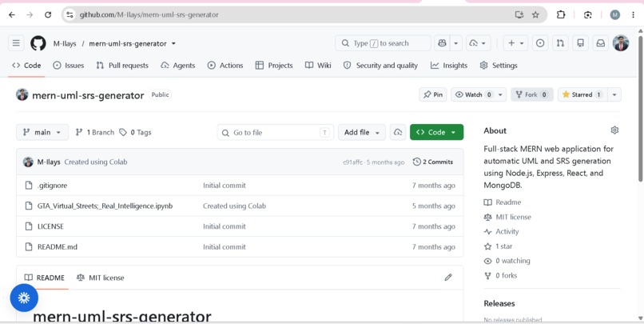This screenshot has height=324, width=644.
Task: Click the screenshot/lens icon in browser toolbar
Action: 588,15
